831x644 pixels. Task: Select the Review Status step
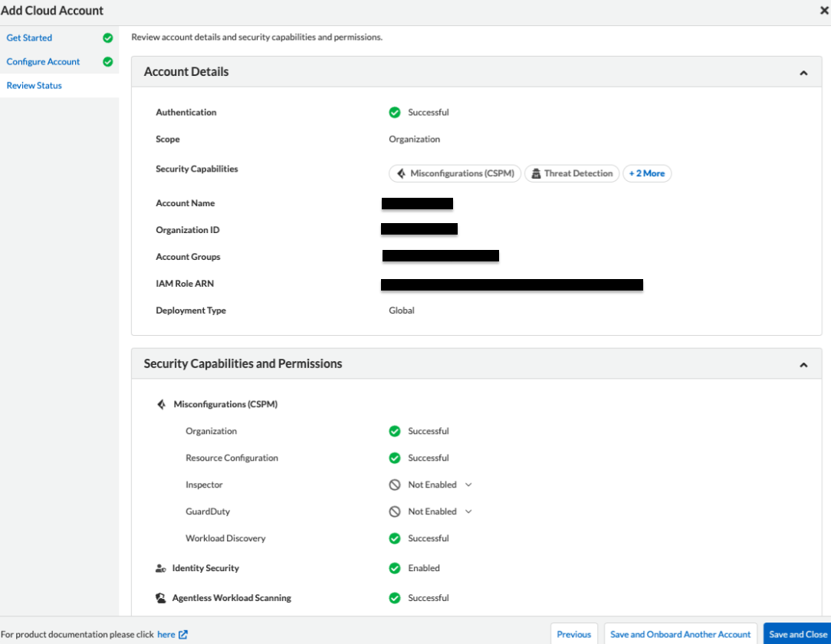coord(34,85)
